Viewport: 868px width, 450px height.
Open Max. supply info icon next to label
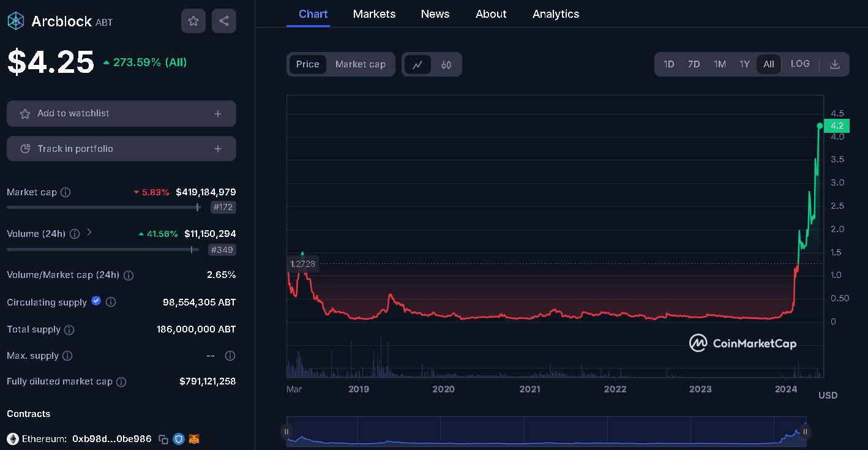[x=67, y=356]
